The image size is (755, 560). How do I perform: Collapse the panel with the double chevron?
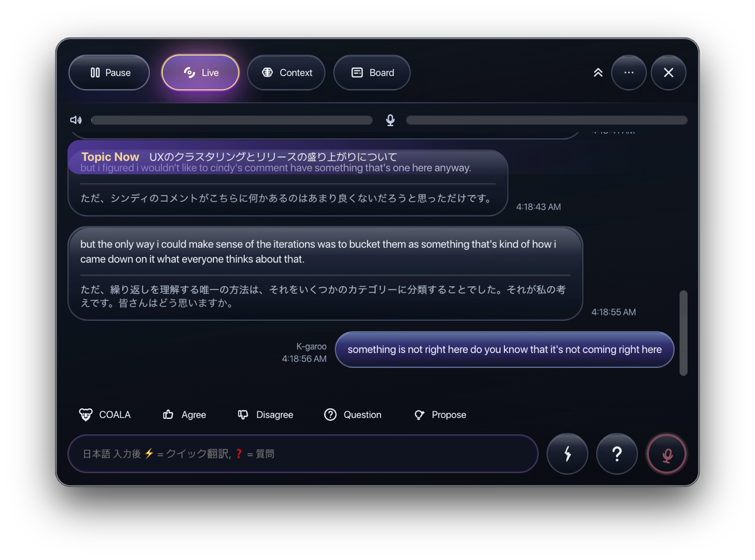pos(598,73)
